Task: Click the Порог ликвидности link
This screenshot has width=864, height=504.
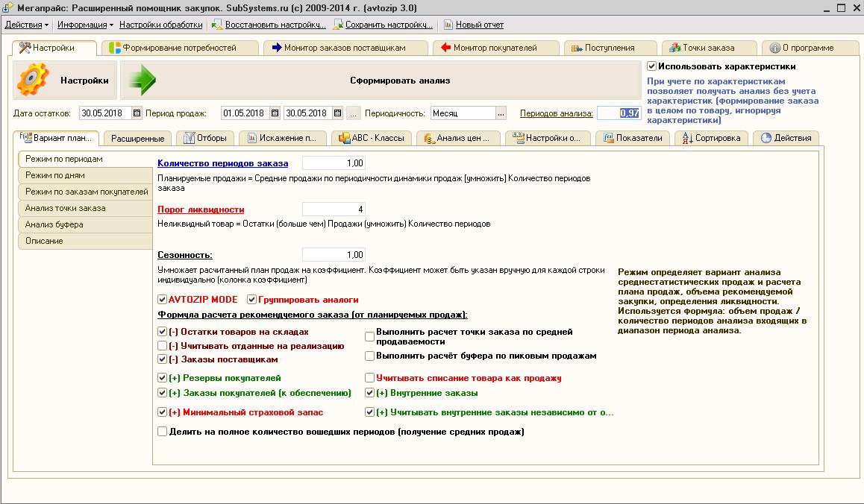Action: (201, 210)
